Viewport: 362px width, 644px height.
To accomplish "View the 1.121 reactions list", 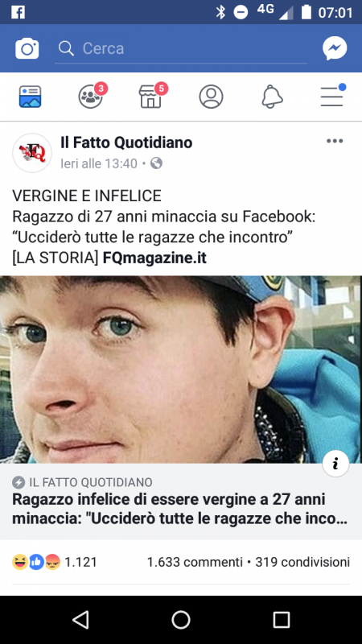I will (55, 561).
